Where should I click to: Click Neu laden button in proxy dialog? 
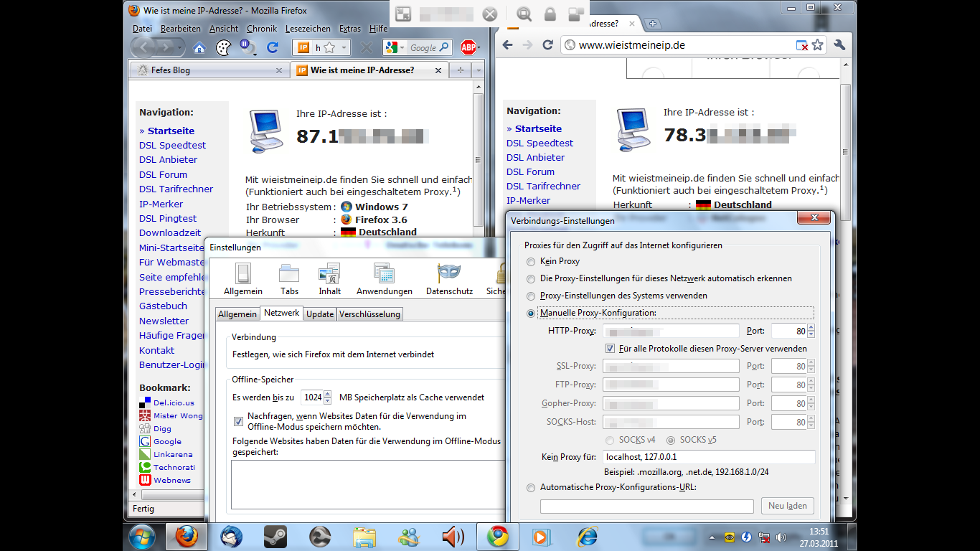[x=787, y=506]
